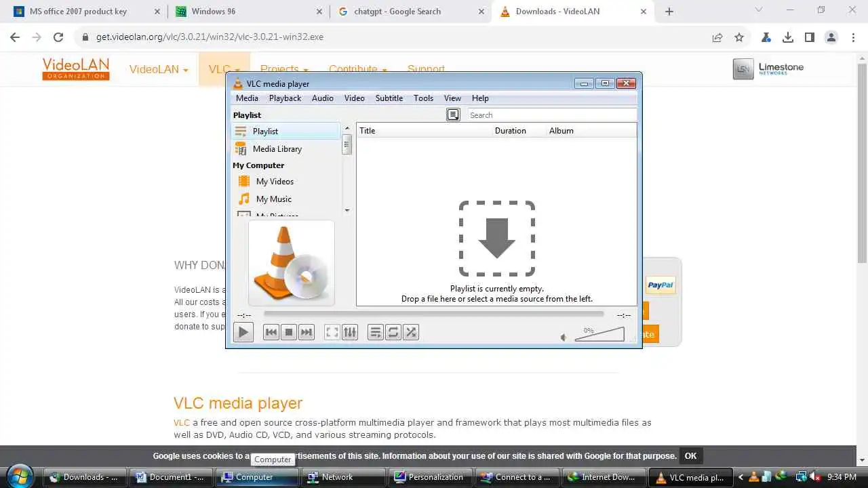Toggle the Chrome side panel icon

point(810,37)
